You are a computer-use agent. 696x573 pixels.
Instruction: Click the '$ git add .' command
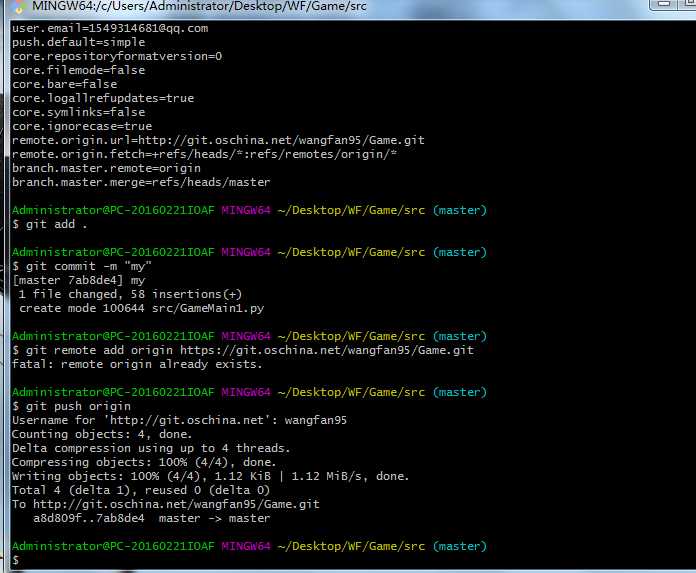tap(50, 224)
